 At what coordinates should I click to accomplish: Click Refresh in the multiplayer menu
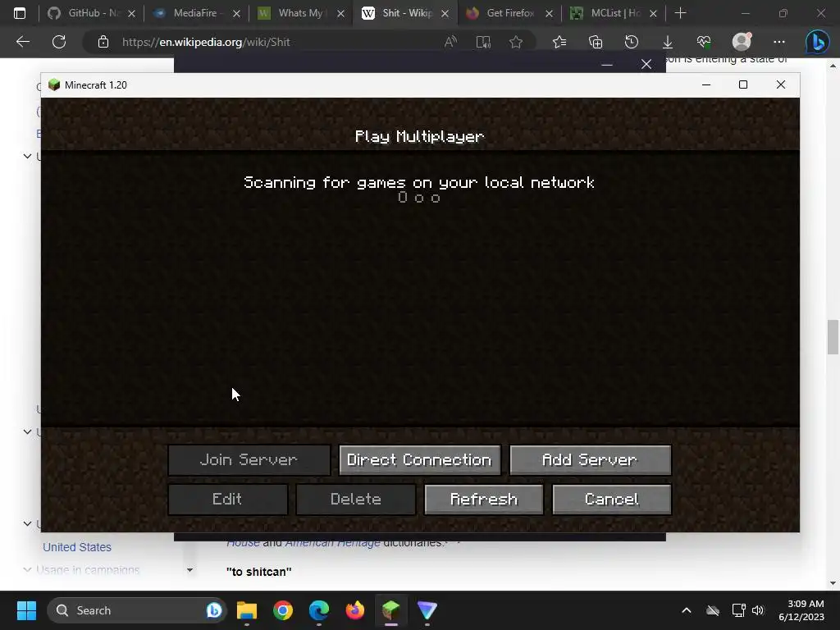(484, 500)
